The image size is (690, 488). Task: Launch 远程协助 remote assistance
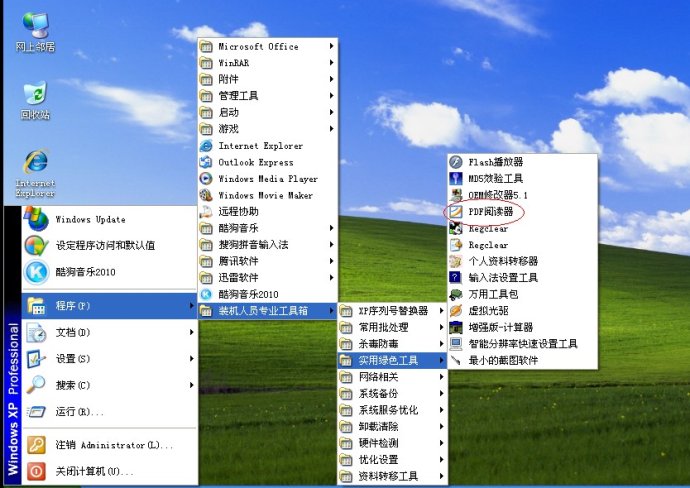(268, 212)
